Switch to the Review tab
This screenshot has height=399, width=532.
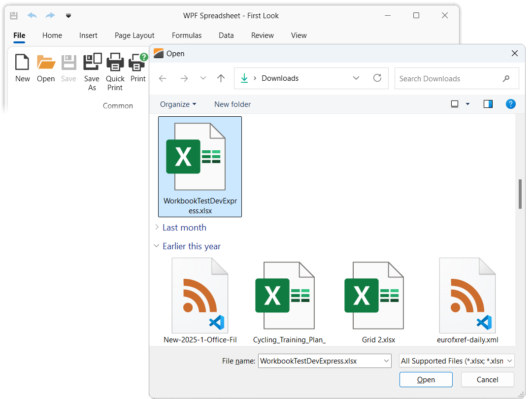click(262, 35)
